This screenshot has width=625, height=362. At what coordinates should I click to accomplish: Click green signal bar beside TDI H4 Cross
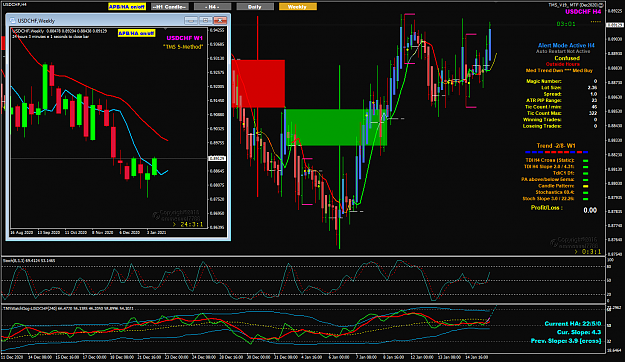586,161
